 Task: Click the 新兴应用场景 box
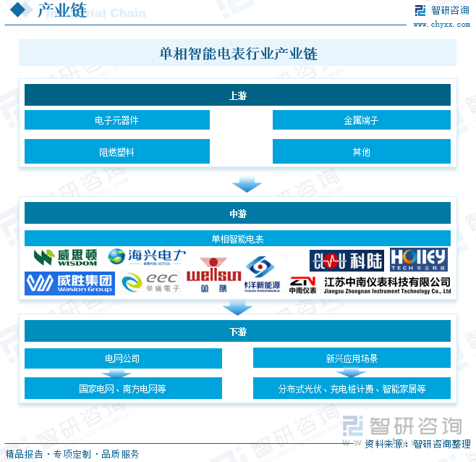point(352,358)
